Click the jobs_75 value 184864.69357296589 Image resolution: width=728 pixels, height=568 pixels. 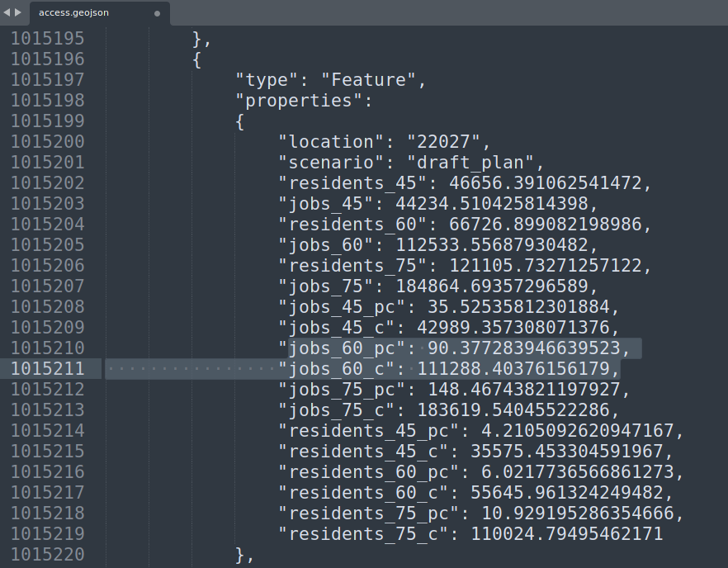pyautogui.click(x=492, y=286)
